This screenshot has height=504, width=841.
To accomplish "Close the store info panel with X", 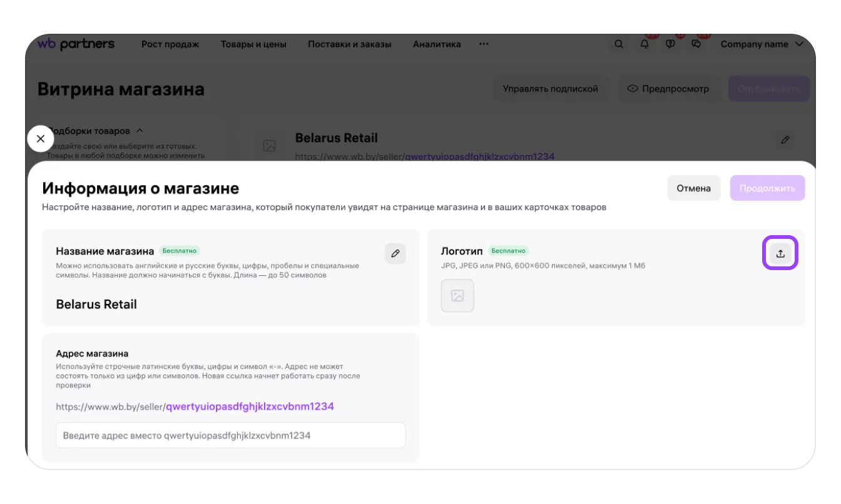I will click(x=41, y=139).
